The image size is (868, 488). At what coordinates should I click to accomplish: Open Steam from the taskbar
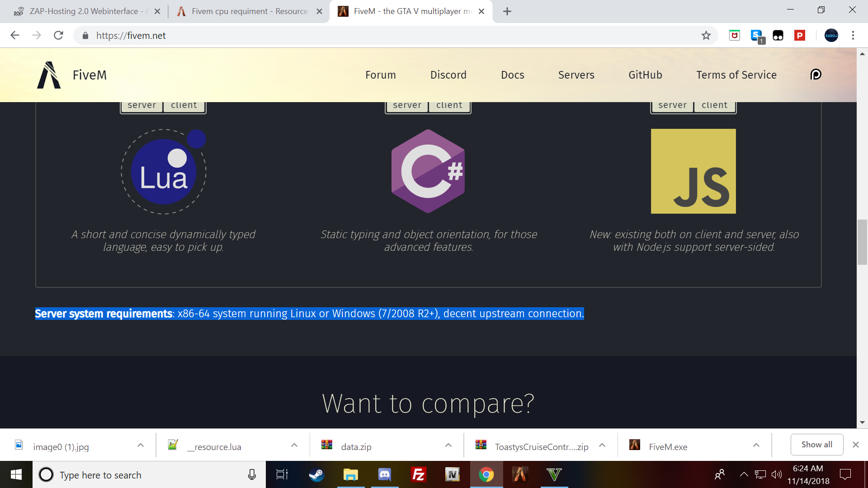pyautogui.click(x=316, y=474)
